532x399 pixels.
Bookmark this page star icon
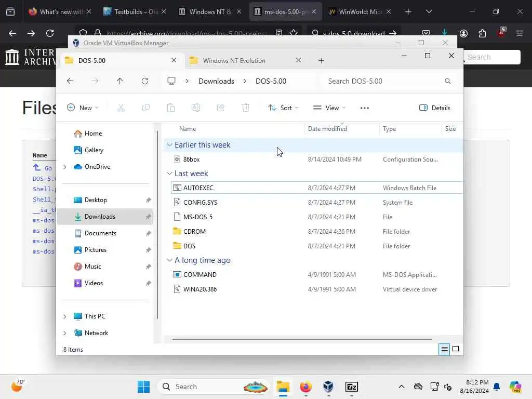[294, 33]
